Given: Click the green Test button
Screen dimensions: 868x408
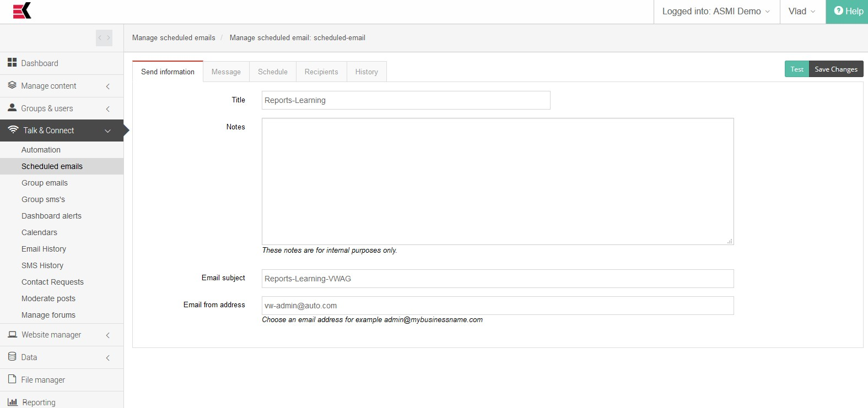Looking at the screenshot, I should coord(797,69).
